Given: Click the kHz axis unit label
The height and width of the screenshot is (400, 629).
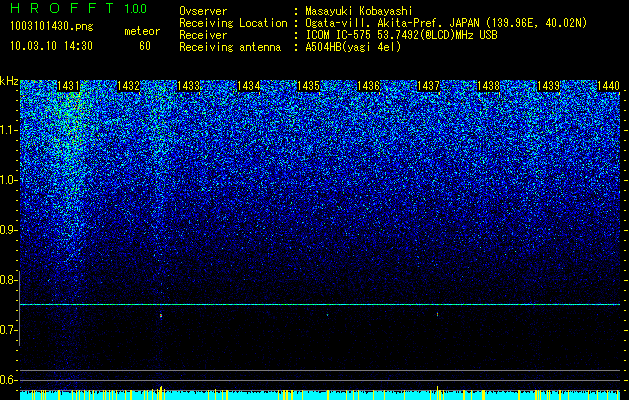Looking at the screenshot, I should click(x=9, y=81).
